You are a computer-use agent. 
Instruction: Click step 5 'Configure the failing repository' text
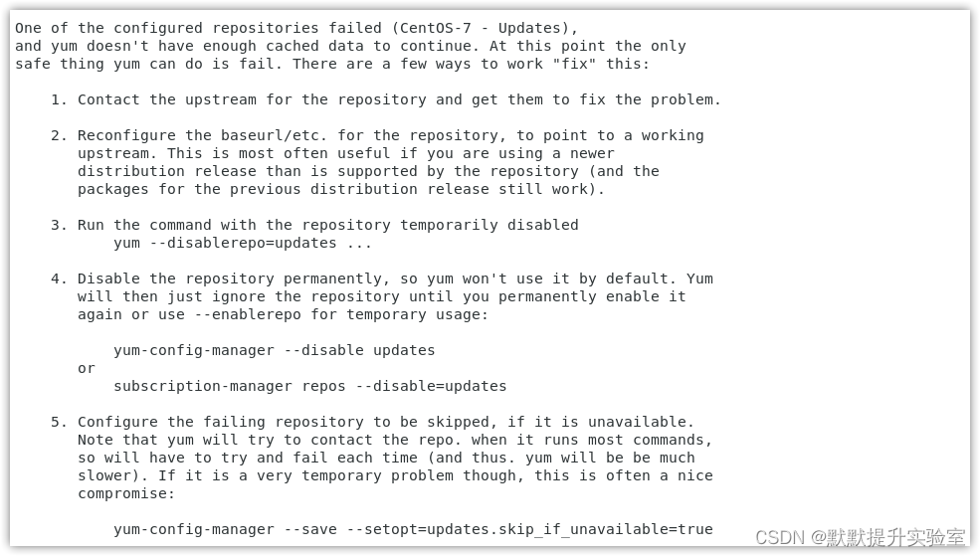[234, 423]
